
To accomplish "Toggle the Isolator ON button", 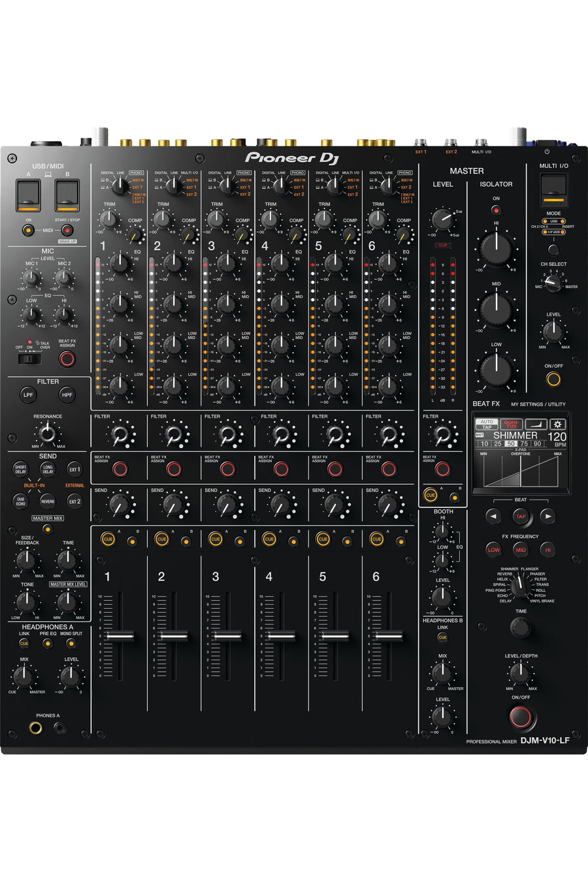I will click(x=496, y=210).
